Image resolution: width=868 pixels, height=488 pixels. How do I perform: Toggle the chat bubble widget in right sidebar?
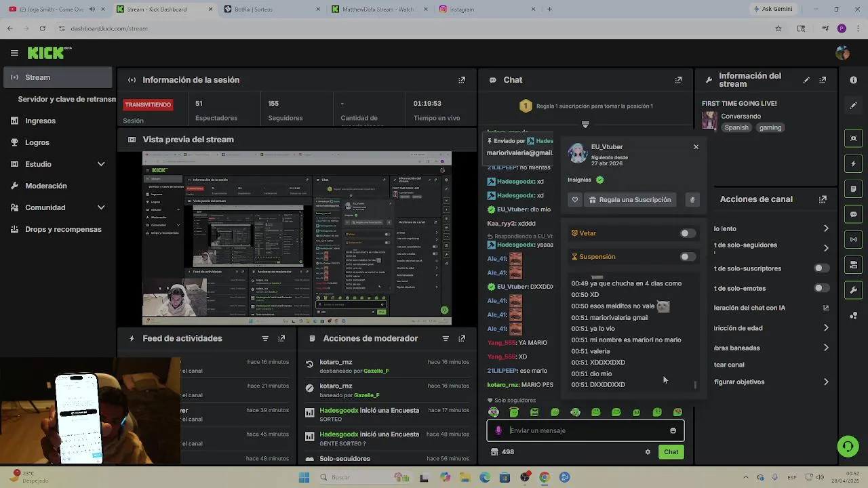(x=853, y=214)
